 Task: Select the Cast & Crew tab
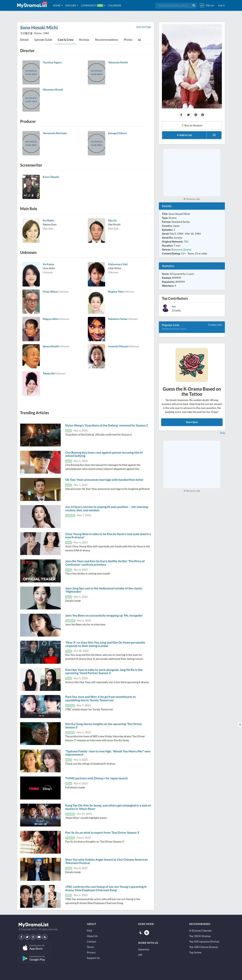pyautogui.click(x=65, y=40)
